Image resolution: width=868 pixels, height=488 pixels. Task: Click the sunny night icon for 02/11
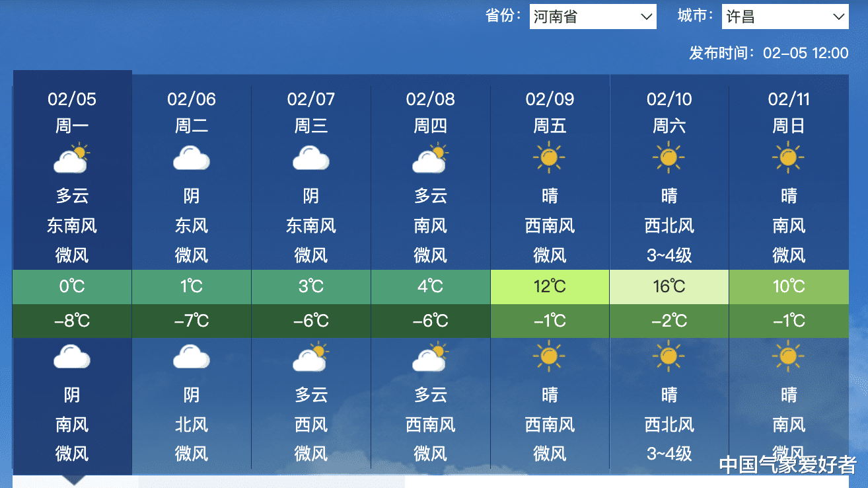(789, 358)
